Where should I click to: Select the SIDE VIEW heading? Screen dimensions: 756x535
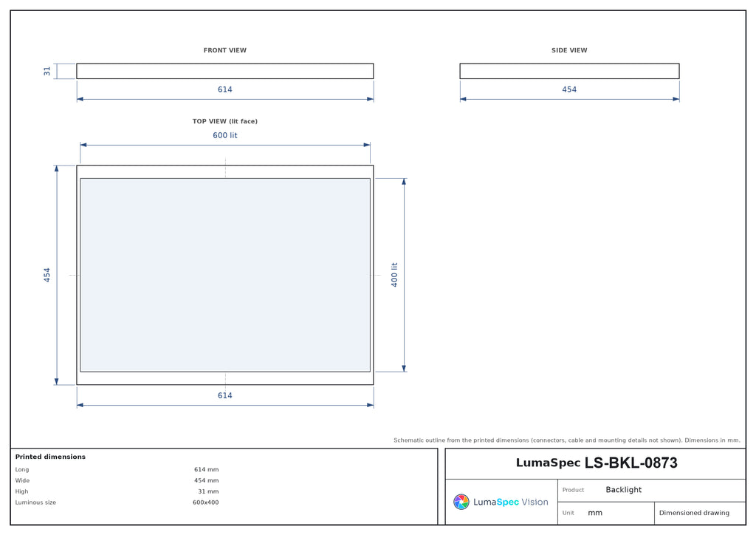(569, 50)
